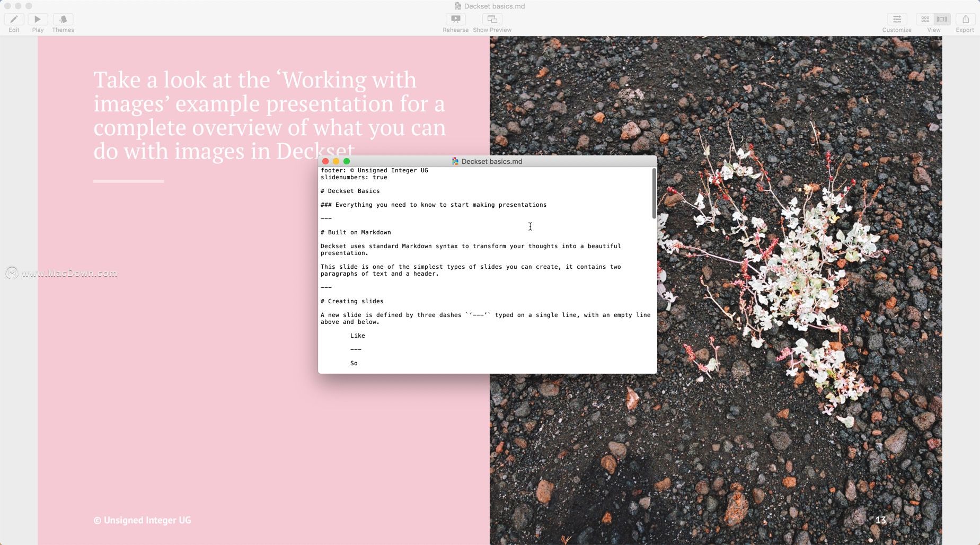Open the Themes picker
This screenshot has width=980, height=545.
point(63,19)
